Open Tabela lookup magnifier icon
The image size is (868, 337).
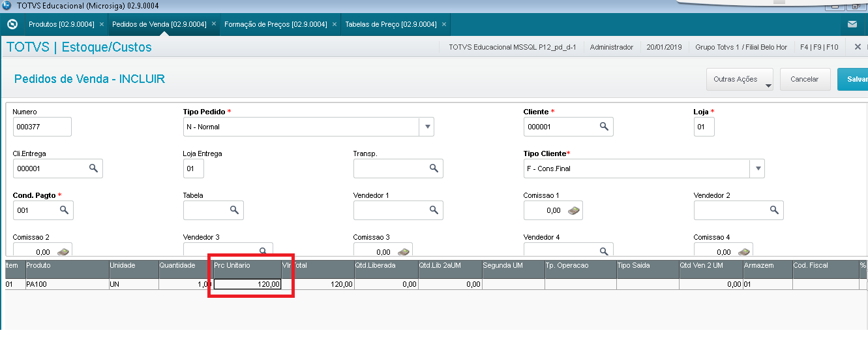coord(234,210)
